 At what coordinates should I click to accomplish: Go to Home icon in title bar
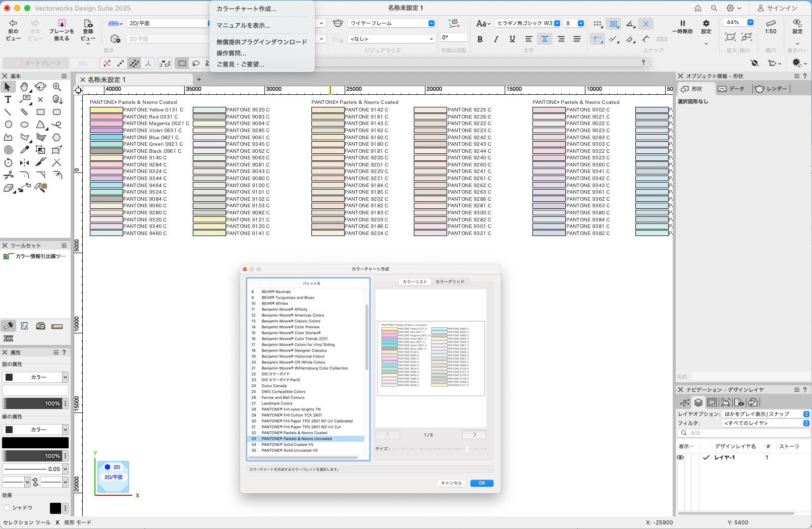pyautogui.click(x=698, y=8)
